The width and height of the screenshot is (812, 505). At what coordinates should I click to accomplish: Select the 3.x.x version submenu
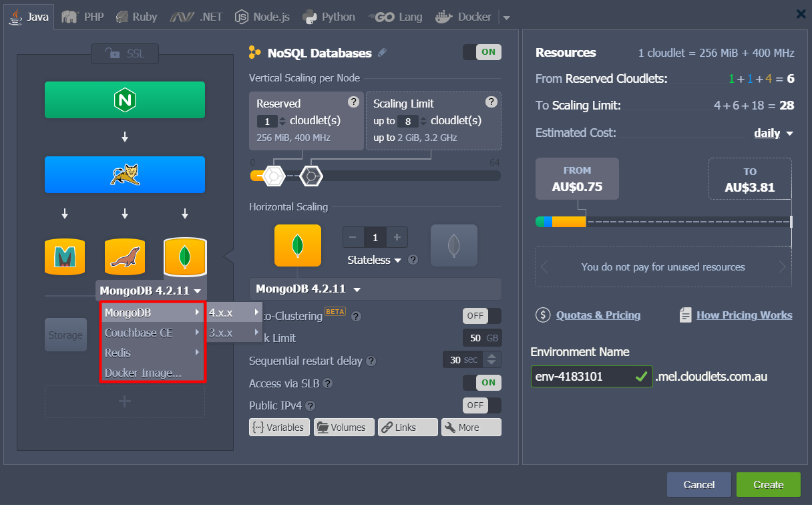pos(234,332)
